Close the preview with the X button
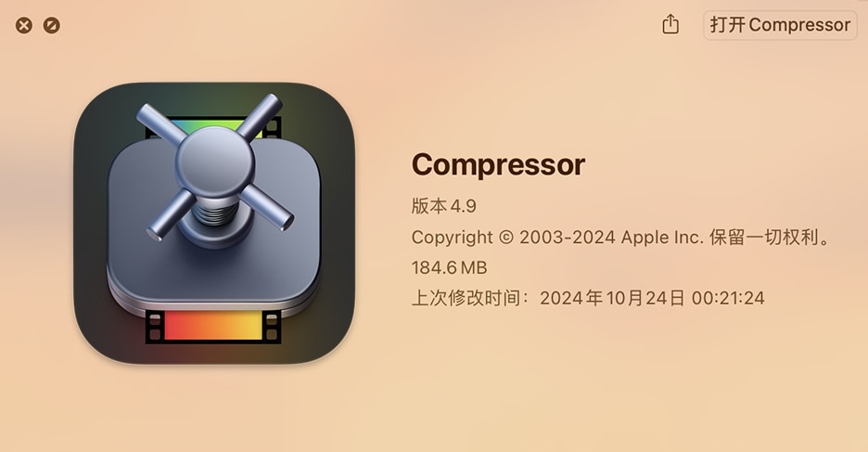This screenshot has width=868, height=452. click(24, 25)
